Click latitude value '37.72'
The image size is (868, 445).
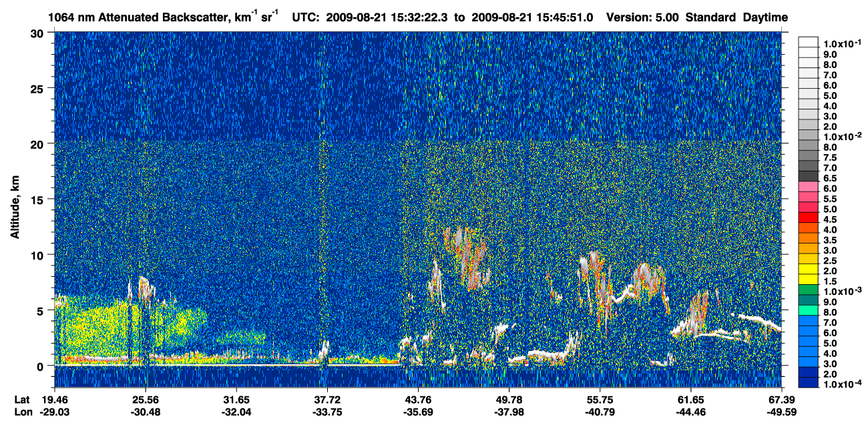tap(327, 400)
